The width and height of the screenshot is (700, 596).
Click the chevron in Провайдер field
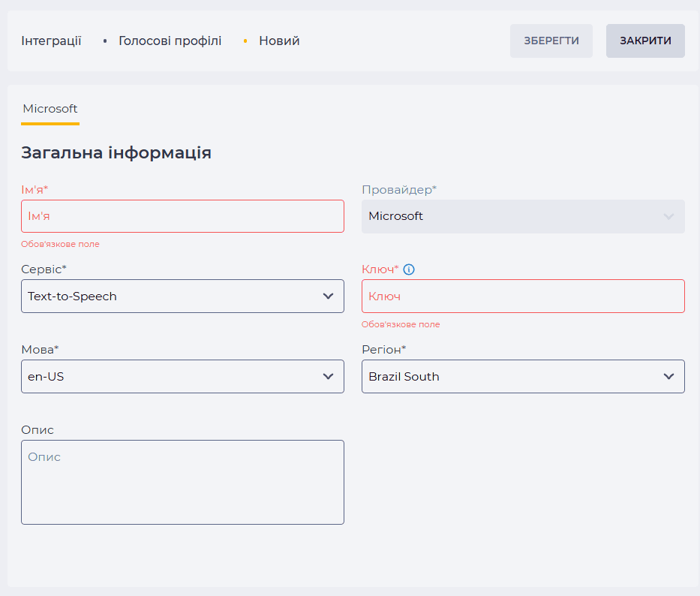coord(668,217)
